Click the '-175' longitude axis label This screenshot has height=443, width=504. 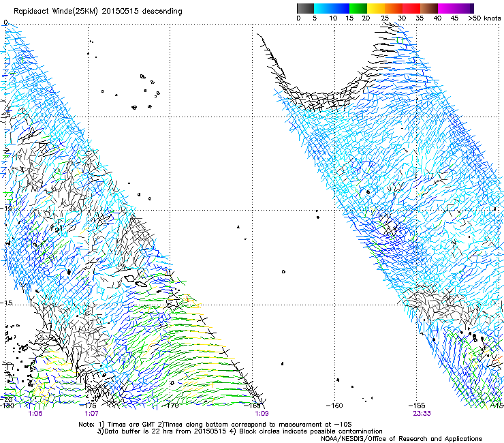(x=87, y=406)
